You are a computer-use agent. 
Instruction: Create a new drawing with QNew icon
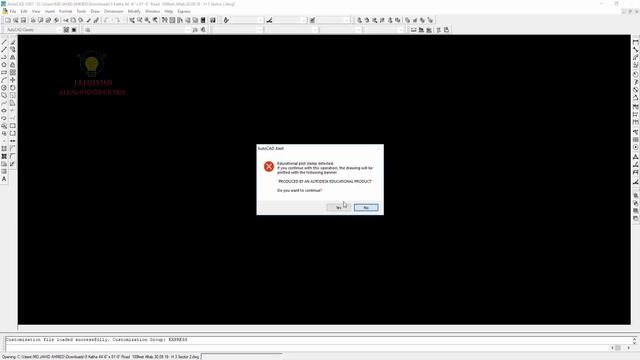[8, 20]
